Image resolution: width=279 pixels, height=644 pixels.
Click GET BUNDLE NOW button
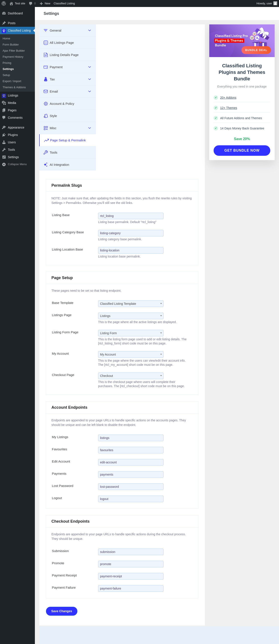pos(242,151)
